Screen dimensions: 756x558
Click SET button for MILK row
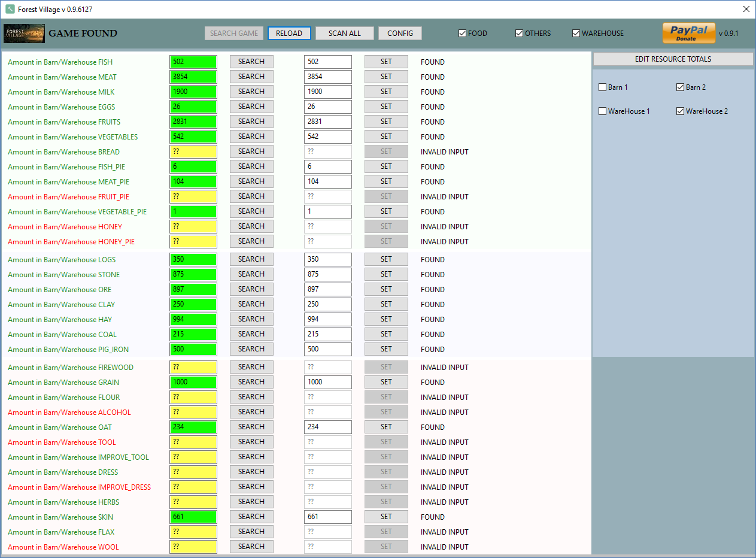pos(386,92)
